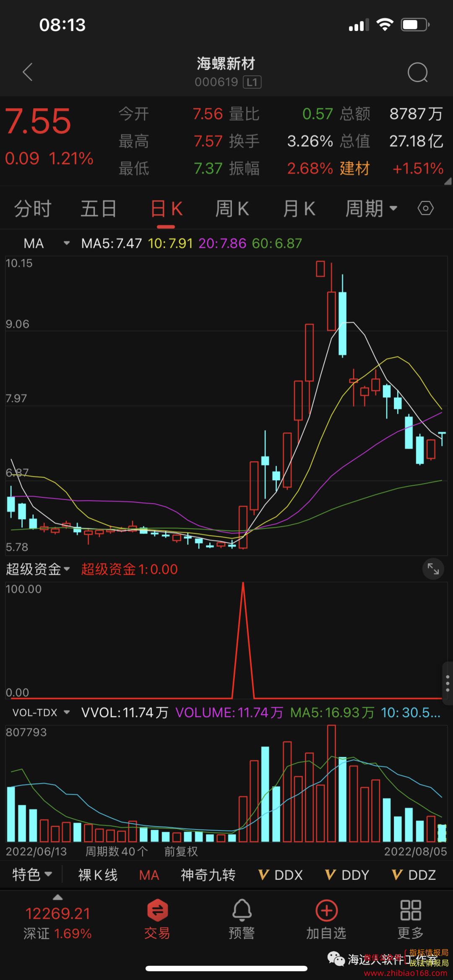Tap 建材 sector link

click(354, 168)
